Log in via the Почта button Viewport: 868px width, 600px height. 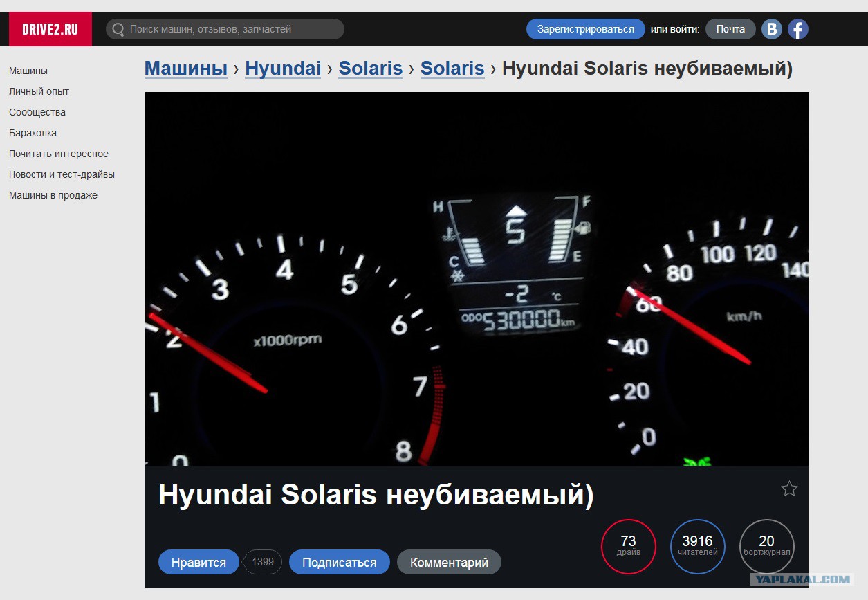pyautogui.click(x=730, y=29)
